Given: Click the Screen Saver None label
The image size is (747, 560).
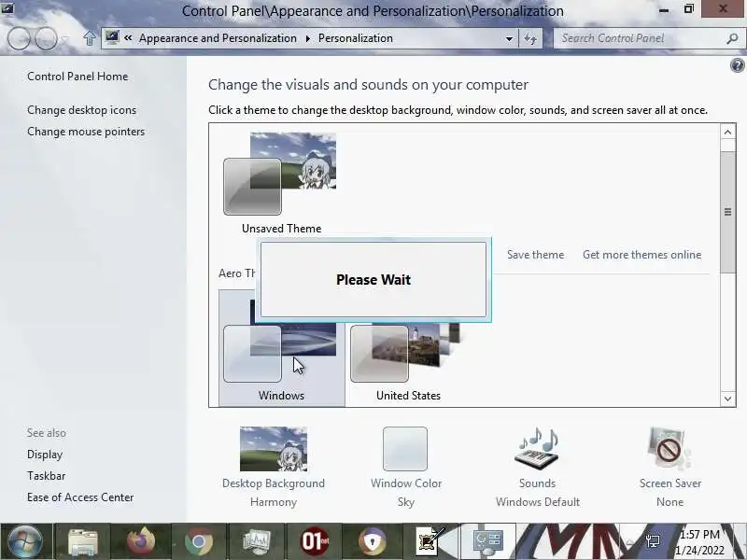Looking at the screenshot, I should [669, 502].
